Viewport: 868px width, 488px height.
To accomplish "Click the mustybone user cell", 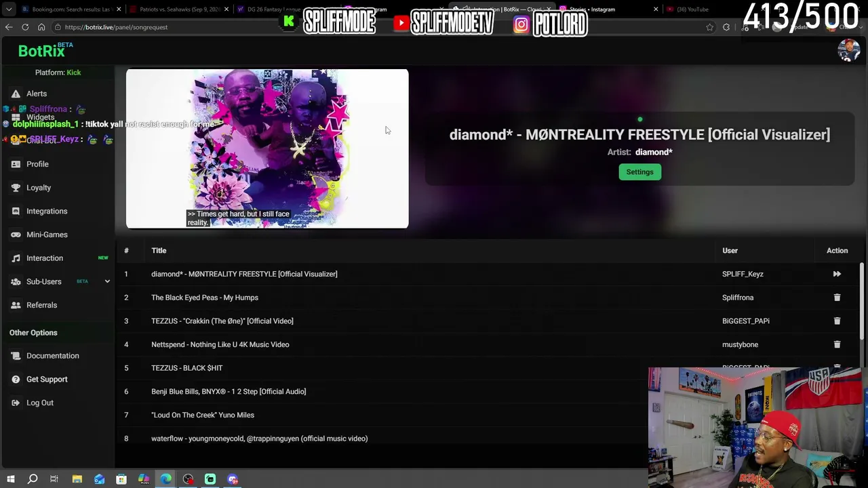I will (740, 344).
